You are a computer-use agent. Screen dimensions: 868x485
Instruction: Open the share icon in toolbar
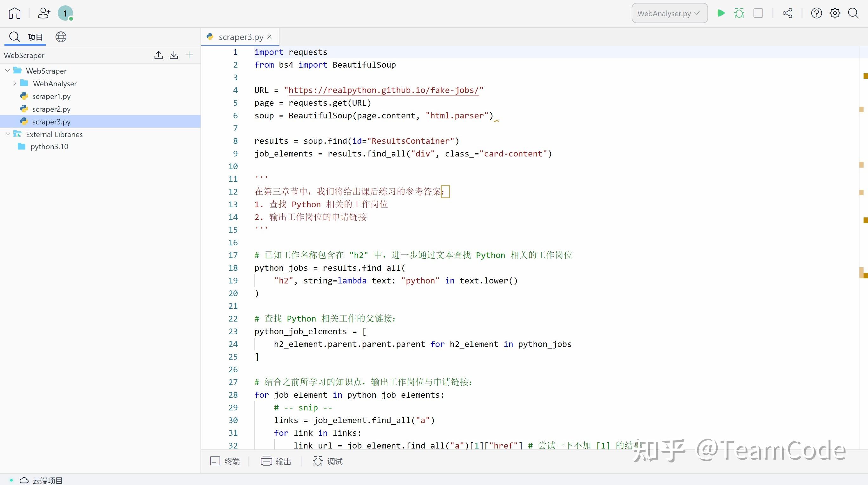click(x=787, y=13)
